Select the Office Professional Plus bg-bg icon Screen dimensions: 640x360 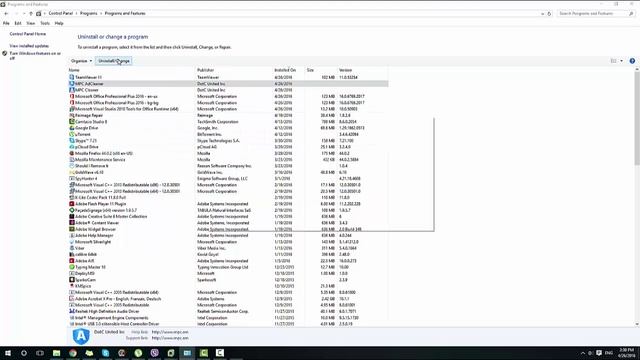72,102
